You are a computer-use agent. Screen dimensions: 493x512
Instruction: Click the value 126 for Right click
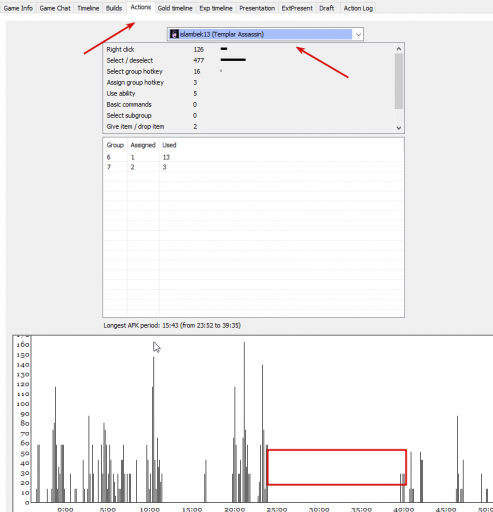click(x=199, y=49)
